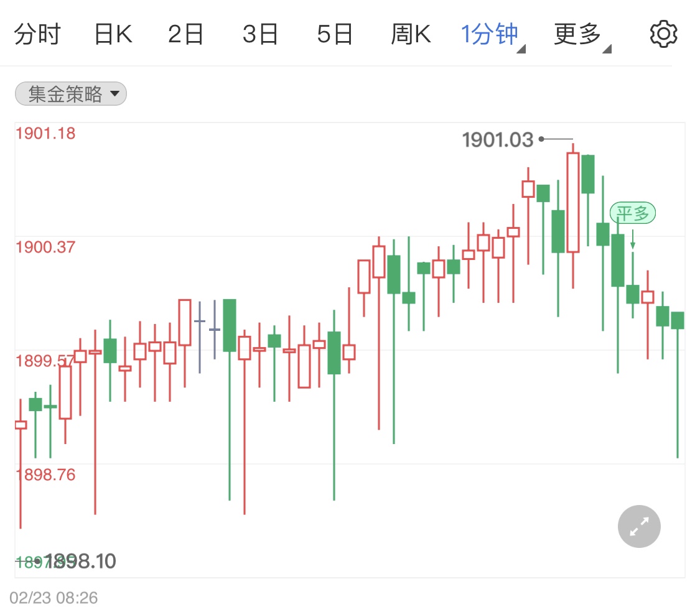Switch to 分时 time-sharing tab
Screen dimensions: 700x607
37,34
